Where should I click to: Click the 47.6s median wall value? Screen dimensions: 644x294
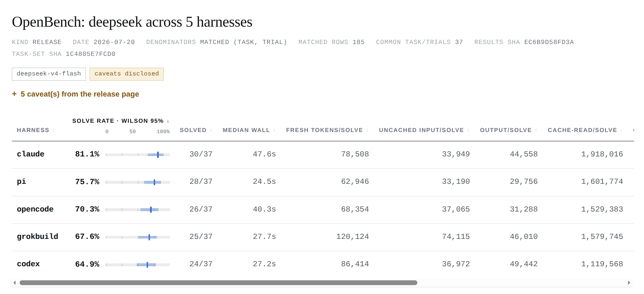pyautogui.click(x=264, y=154)
